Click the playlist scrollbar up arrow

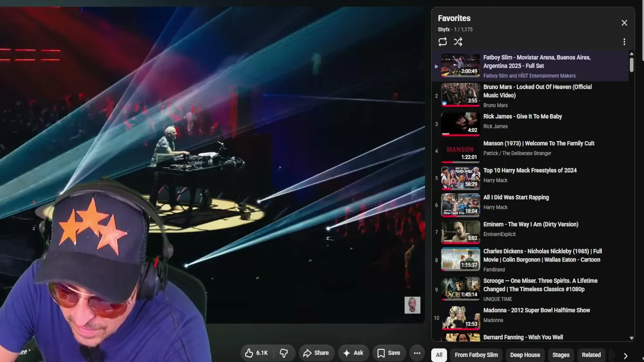631,54
